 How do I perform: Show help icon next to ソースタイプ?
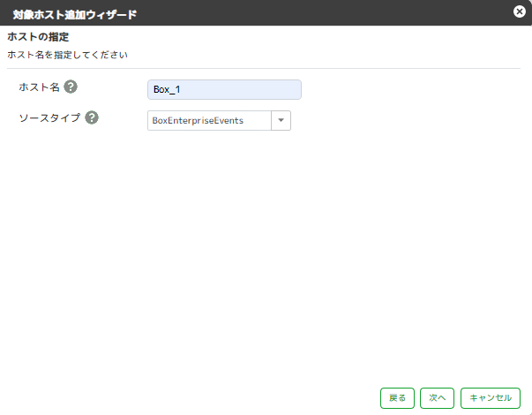coord(92,117)
